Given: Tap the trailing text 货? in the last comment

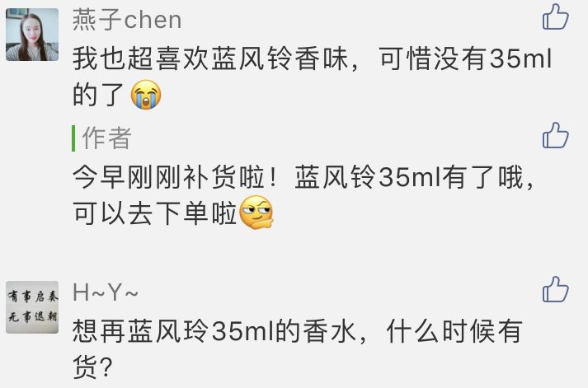Looking at the screenshot, I should (92, 367).
